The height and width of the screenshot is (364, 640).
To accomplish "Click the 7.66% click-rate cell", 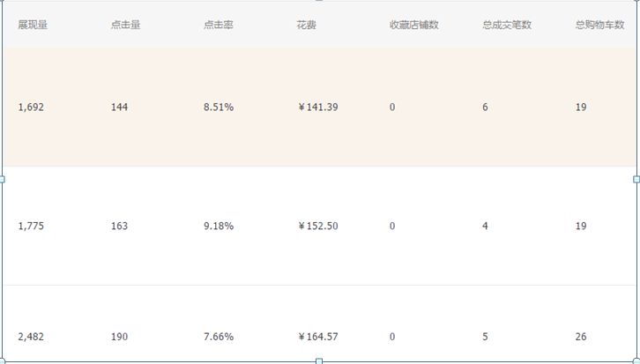I will click(x=218, y=337).
